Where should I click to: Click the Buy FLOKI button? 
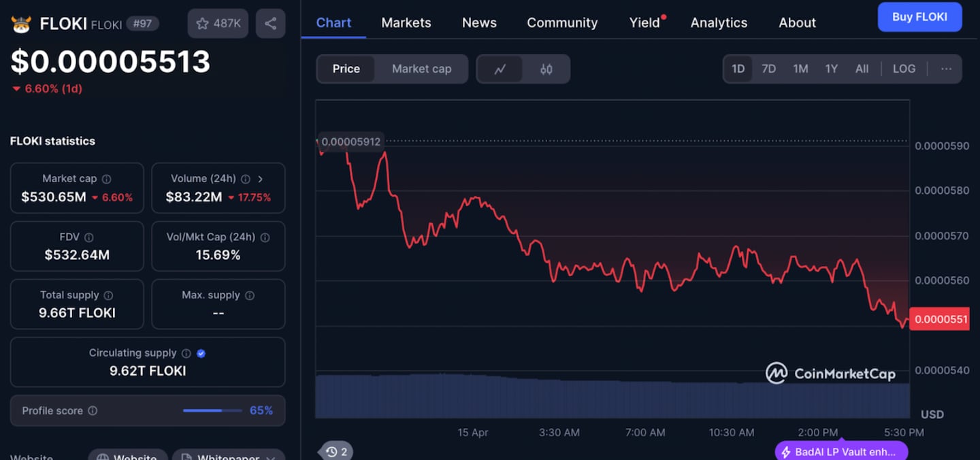click(919, 17)
